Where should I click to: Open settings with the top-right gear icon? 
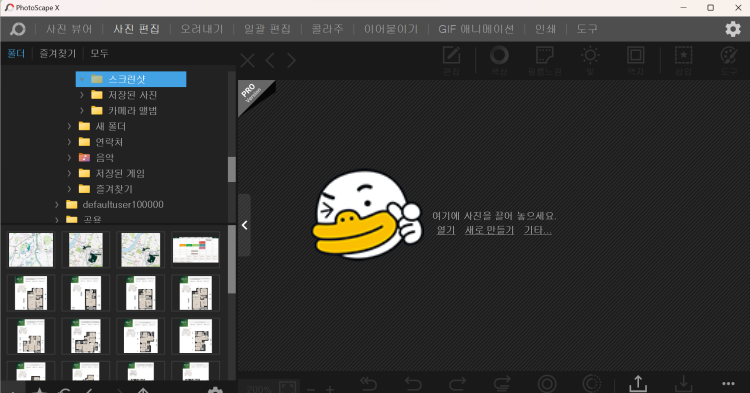[733, 29]
